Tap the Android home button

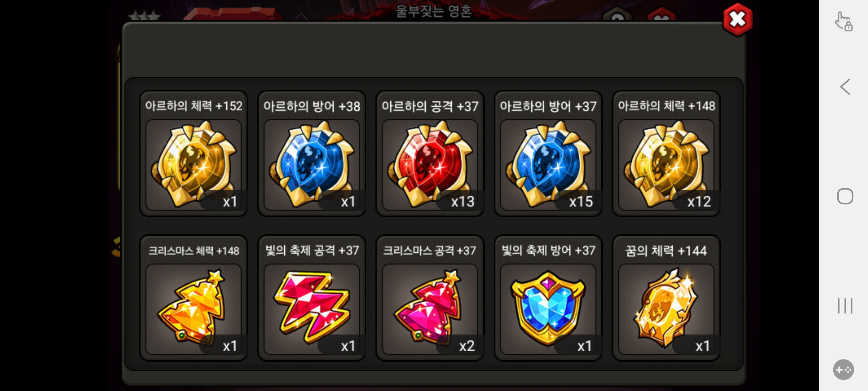pyautogui.click(x=845, y=196)
